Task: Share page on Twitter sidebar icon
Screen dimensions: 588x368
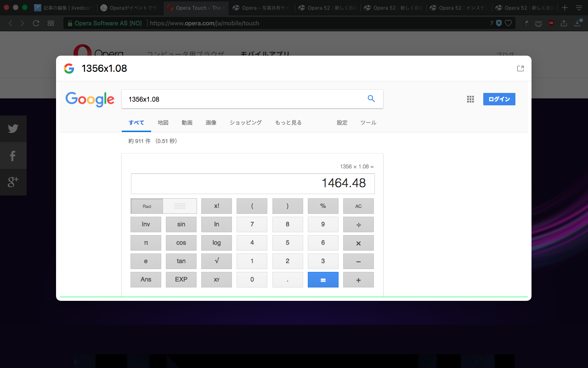Action: point(13,128)
